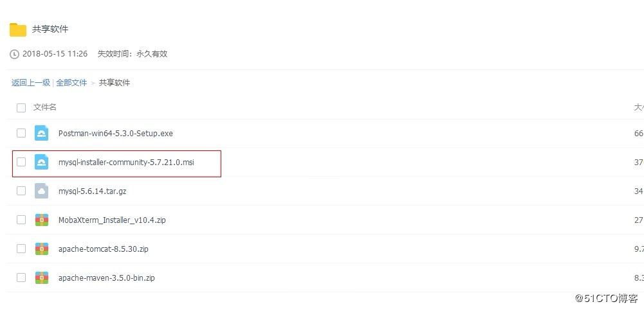The height and width of the screenshot is (309, 644).
Task: Click the mysql-installer msi file icon
Action: click(x=42, y=163)
